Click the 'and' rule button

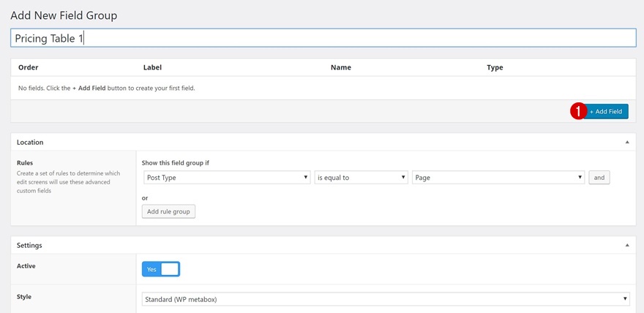click(x=599, y=178)
